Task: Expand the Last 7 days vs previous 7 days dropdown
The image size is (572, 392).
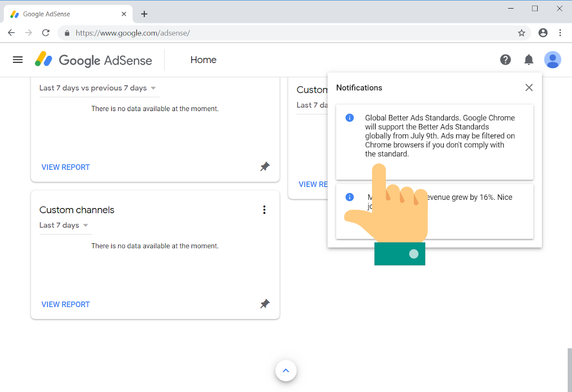Action: click(x=98, y=88)
